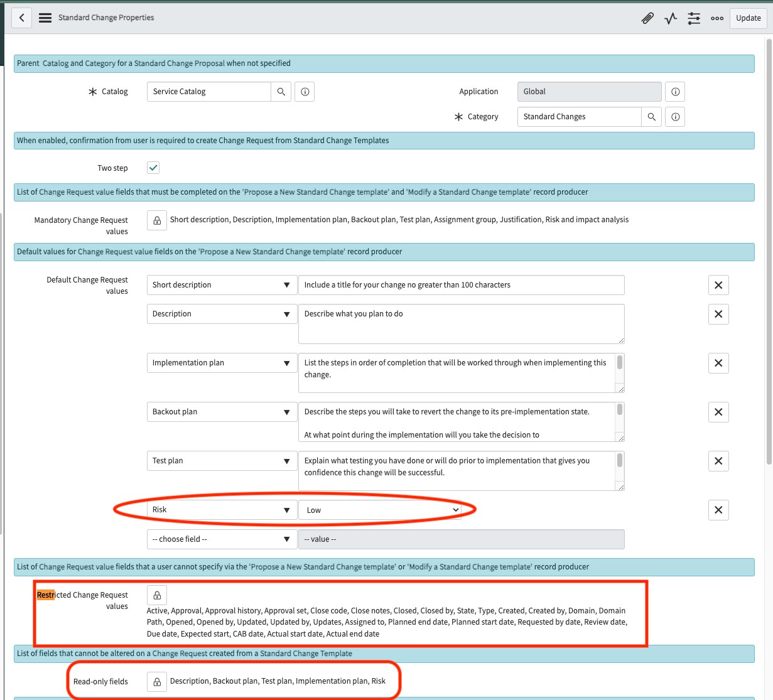Click the more options ellipsis icon
This screenshot has height=700, width=773.
717,18
